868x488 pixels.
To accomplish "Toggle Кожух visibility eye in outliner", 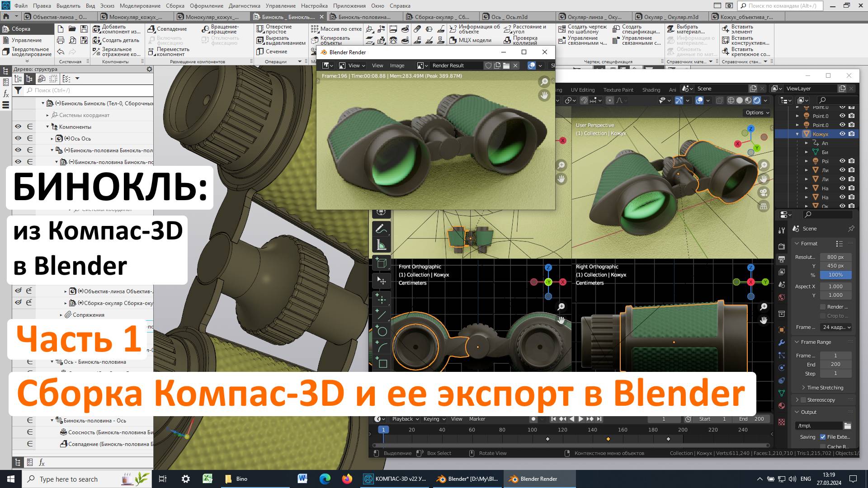I will 842,134.
